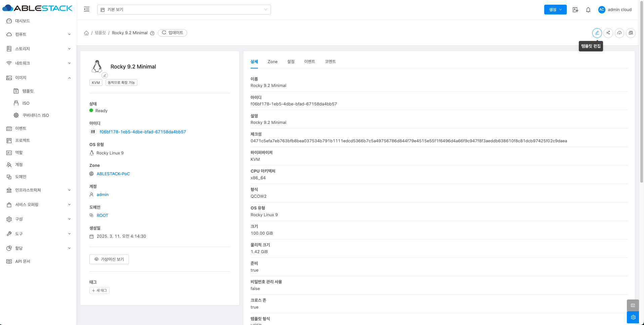Click the gray calendar floating button

(x=633, y=305)
